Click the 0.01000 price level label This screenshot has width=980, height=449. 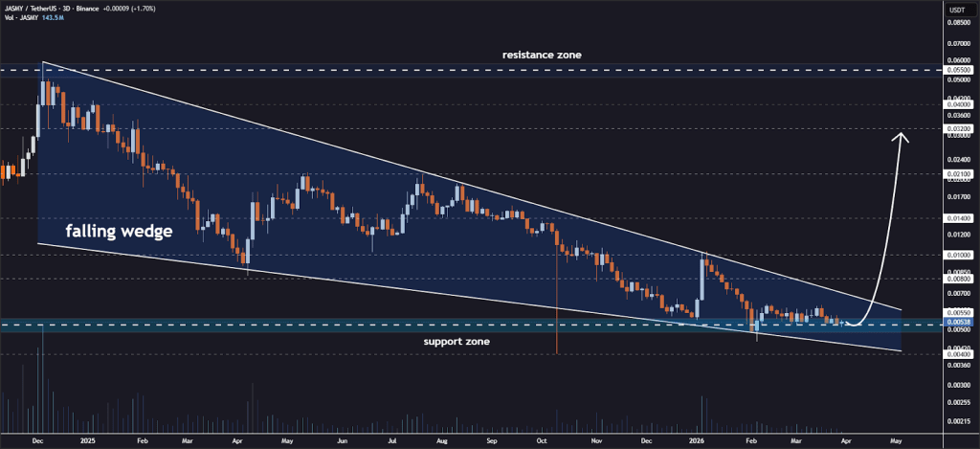click(957, 256)
